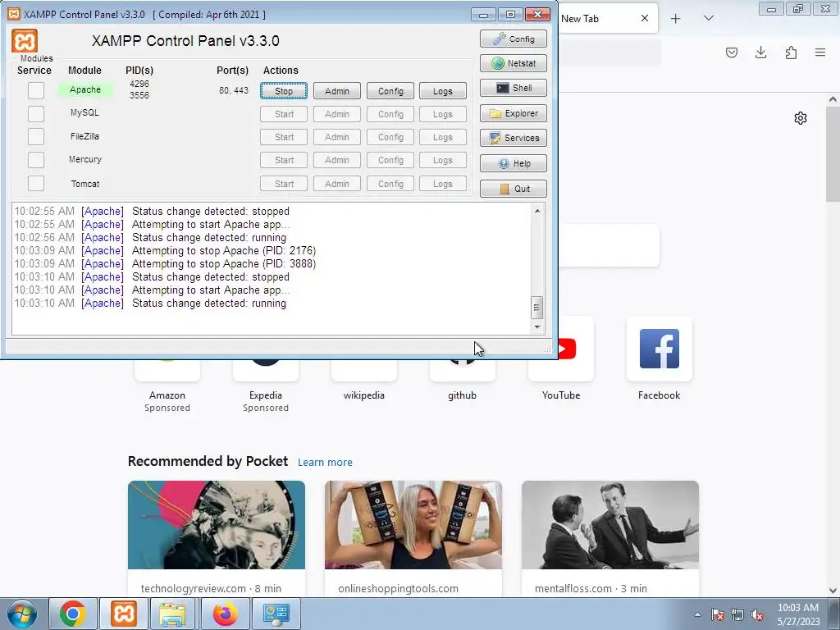The height and width of the screenshot is (630, 840).
Task: Start the MySQL module
Action: click(x=284, y=114)
